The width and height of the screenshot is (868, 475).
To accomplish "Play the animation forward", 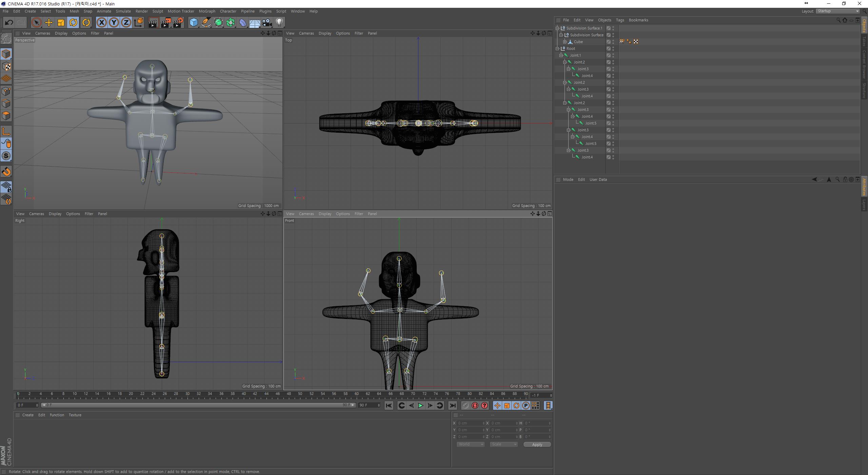I will pyautogui.click(x=420, y=405).
